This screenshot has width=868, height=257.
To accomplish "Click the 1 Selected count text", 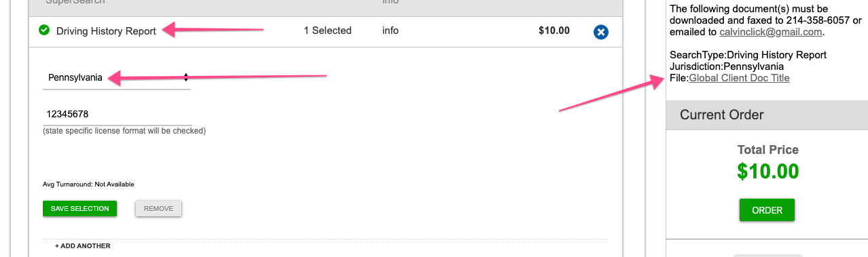I will click(x=327, y=31).
